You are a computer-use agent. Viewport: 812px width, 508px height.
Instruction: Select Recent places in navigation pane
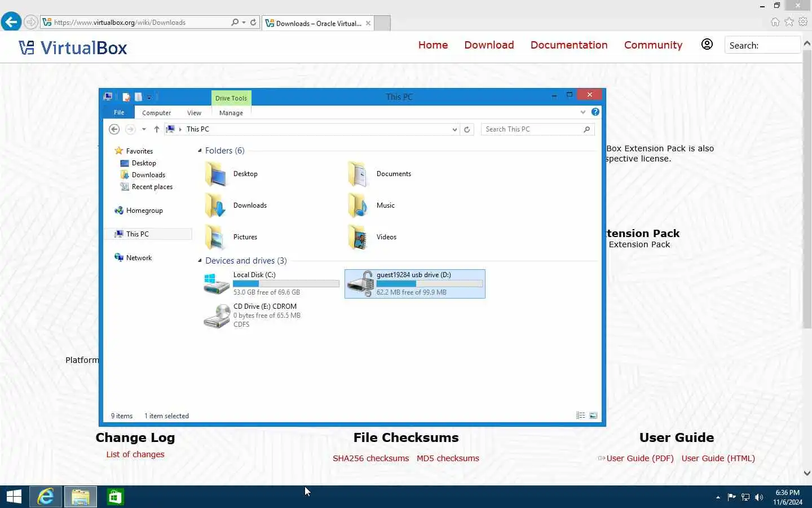(x=147, y=187)
